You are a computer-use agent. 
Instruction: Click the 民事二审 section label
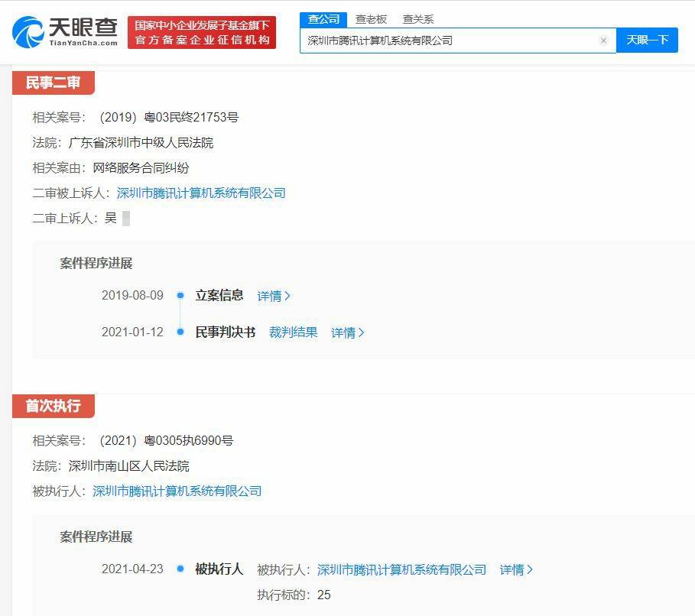coord(54,83)
